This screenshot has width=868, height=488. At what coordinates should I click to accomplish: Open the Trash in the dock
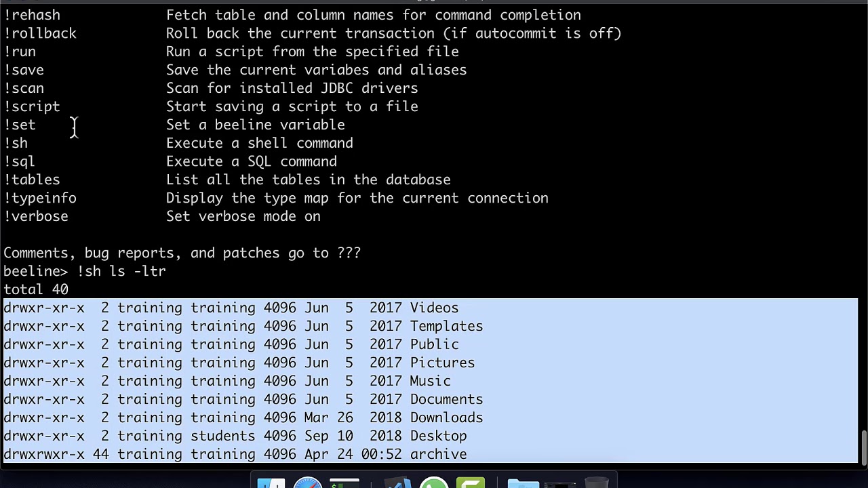(597, 483)
